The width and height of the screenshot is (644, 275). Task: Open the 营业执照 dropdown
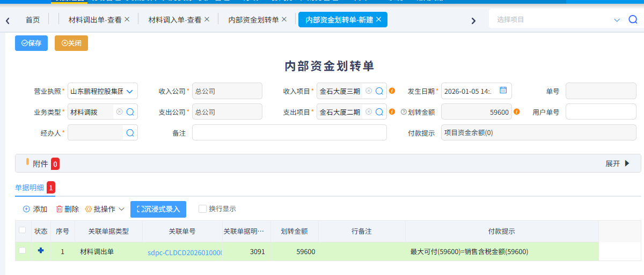(129, 91)
